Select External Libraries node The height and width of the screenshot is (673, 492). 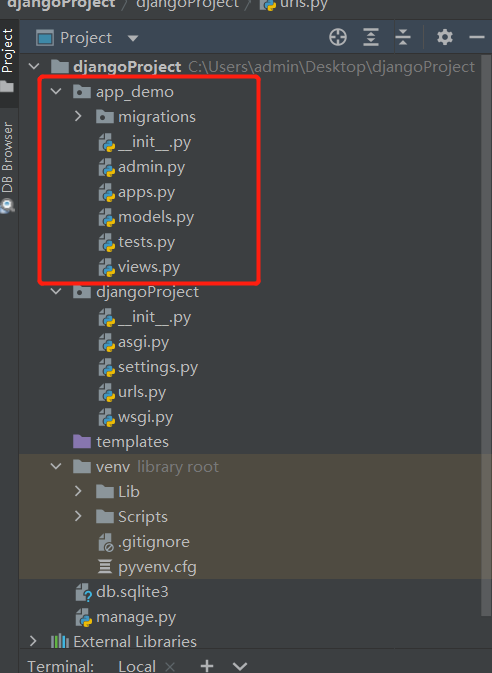click(135, 641)
